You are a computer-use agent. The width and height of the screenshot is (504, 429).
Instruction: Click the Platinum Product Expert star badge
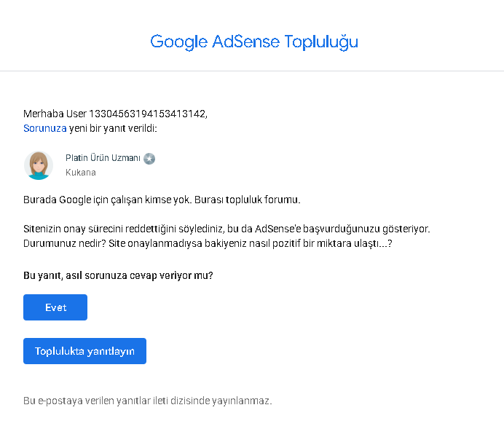pos(149,159)
